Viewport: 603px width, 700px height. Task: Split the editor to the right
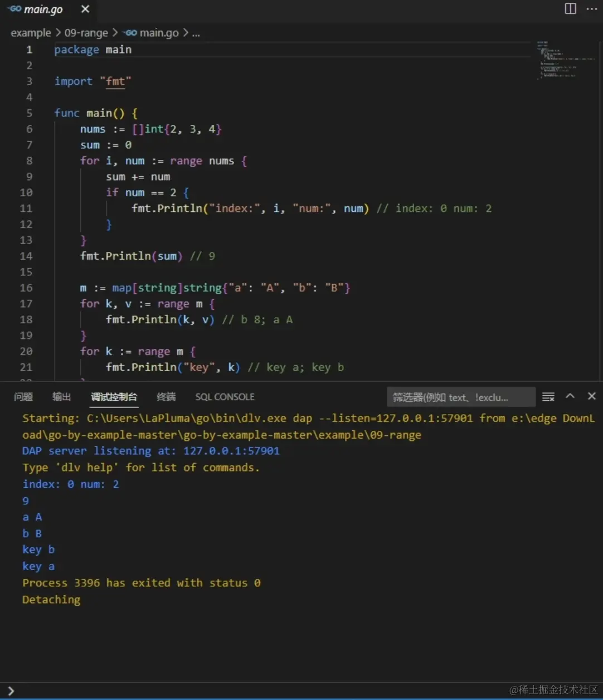(x=571, y=9)
